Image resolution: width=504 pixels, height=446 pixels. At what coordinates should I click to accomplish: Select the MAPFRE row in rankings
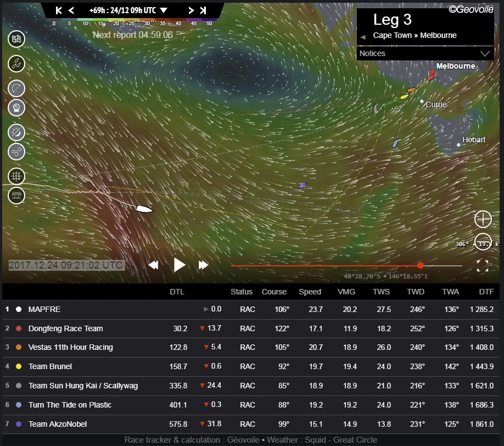pyautogui.click(x=251, y=309)
